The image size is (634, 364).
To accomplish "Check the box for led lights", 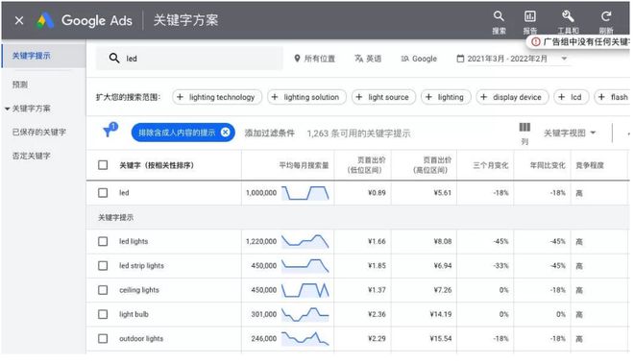I will (x=103, y=241).
